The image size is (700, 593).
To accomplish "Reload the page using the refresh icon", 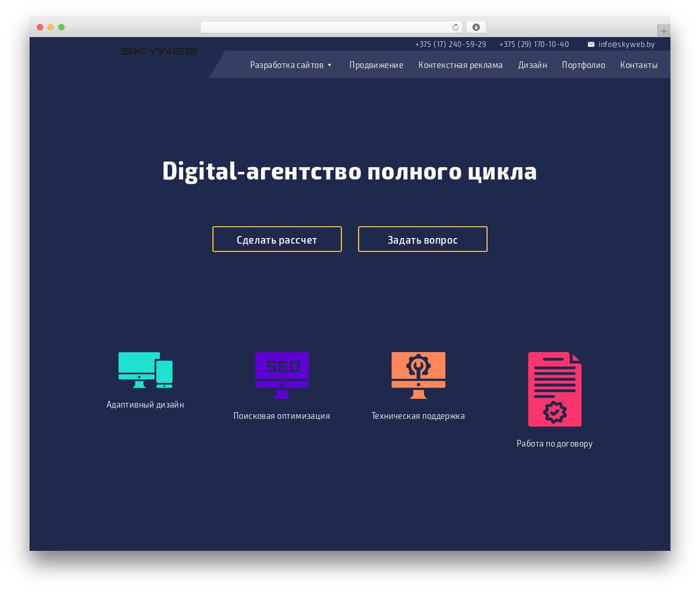I will click(456, 27).
